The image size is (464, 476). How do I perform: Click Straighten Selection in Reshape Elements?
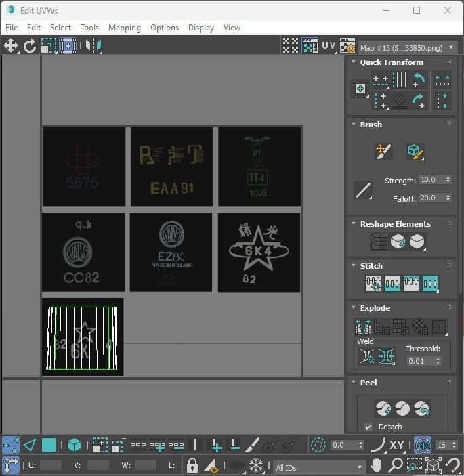379,242
